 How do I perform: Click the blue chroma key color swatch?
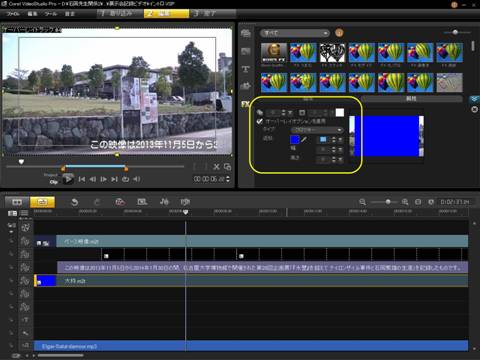point(295,139)
